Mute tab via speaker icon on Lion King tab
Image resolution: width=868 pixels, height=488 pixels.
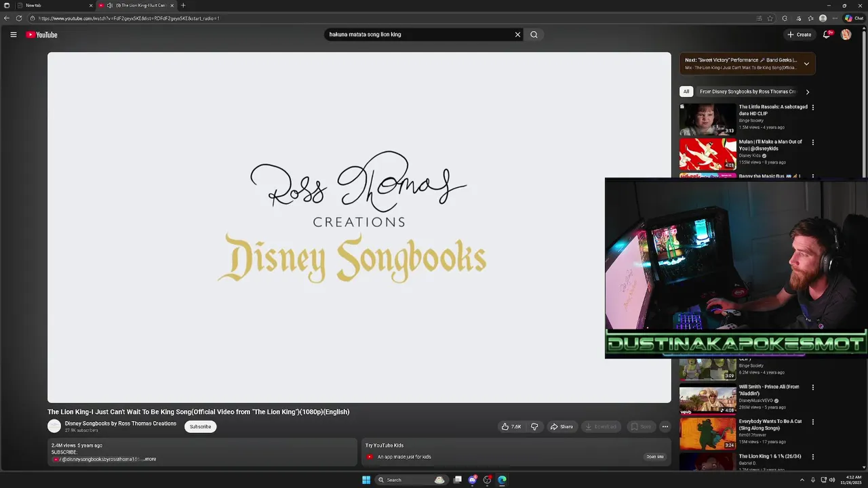click(109, 5)
